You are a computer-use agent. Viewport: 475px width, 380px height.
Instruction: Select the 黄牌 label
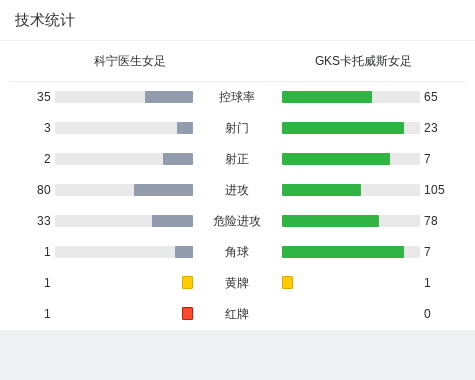click(x=237, y=283)
